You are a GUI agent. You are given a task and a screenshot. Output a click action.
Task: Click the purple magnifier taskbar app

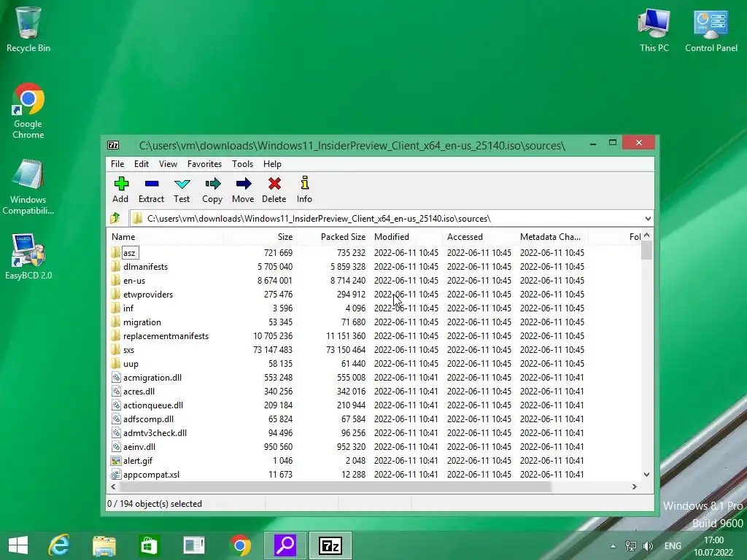(x=285, y=545)
